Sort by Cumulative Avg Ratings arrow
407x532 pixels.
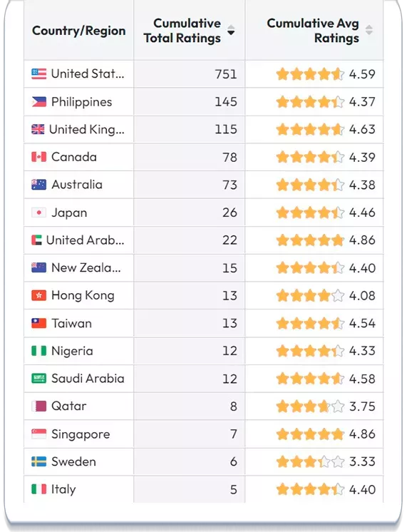[x=369, y=30]
